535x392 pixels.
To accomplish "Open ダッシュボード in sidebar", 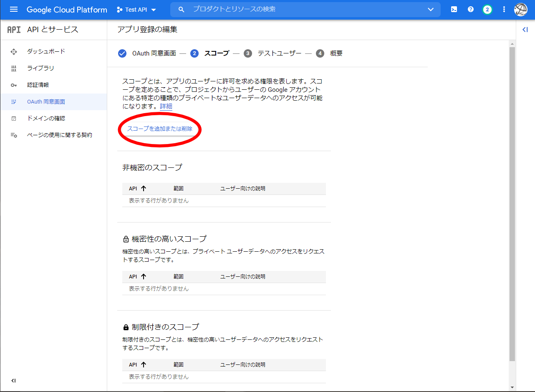I will [53, 51].
